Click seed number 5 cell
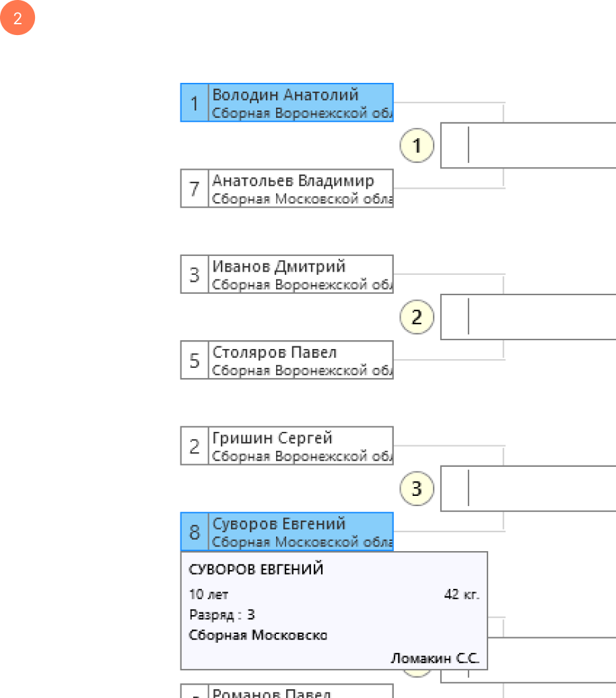Screen dimensions: 616x698 195,360
